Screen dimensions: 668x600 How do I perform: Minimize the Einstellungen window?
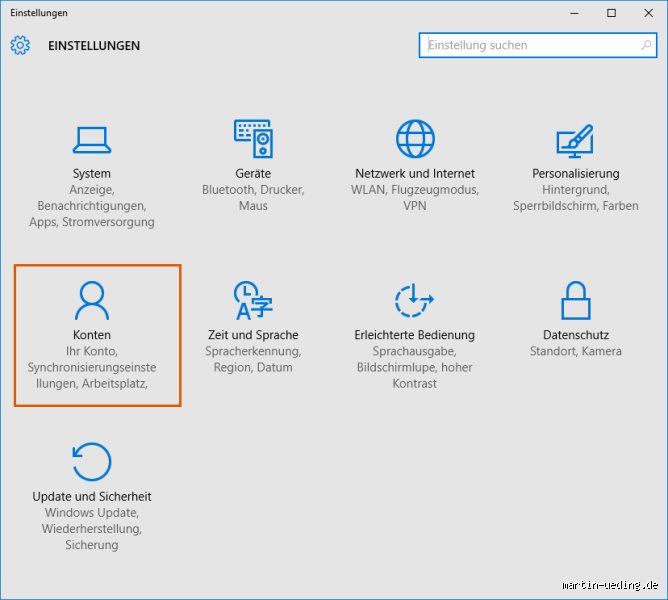574,13
